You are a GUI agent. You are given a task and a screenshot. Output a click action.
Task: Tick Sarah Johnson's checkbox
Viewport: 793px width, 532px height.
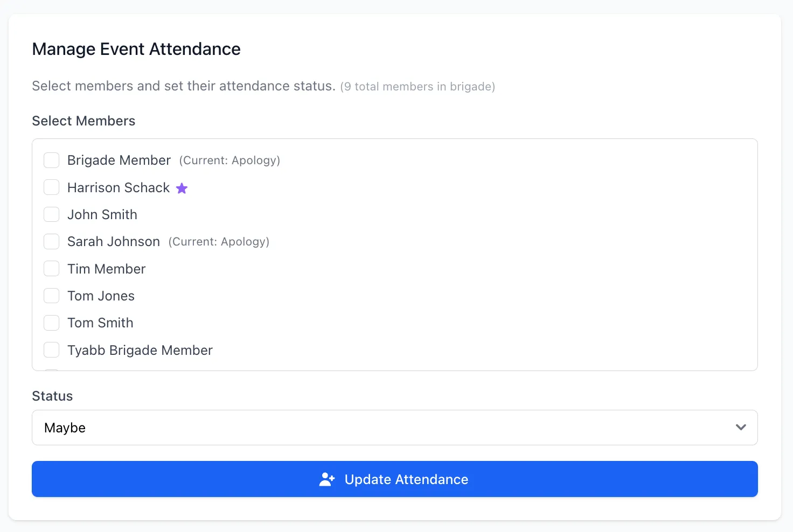pyautogui.click(x=51, y=241)
